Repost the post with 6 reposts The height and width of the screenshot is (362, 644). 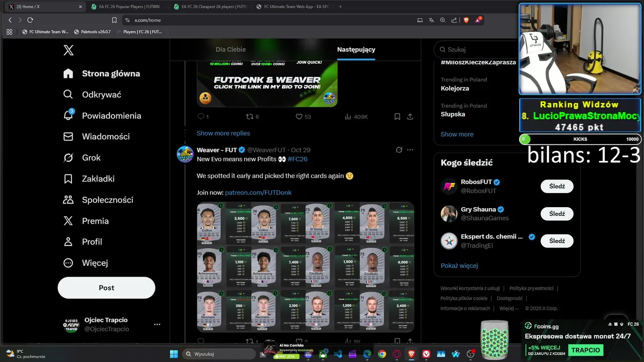pyautogui.click(x=252, y=117)
